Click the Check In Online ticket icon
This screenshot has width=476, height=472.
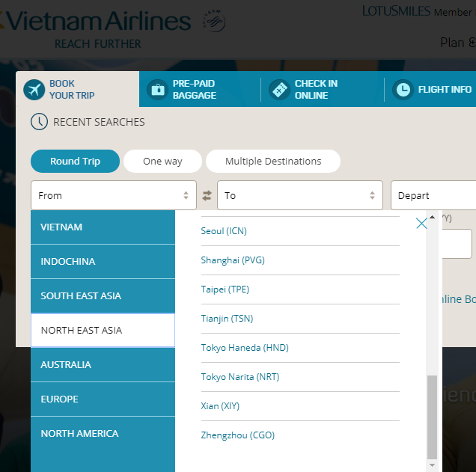pyautogui.click(x=279, y=90)
